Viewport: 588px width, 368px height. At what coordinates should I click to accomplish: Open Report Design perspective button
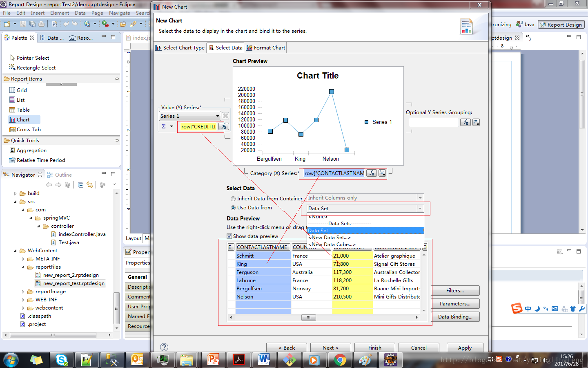point(561,25)
